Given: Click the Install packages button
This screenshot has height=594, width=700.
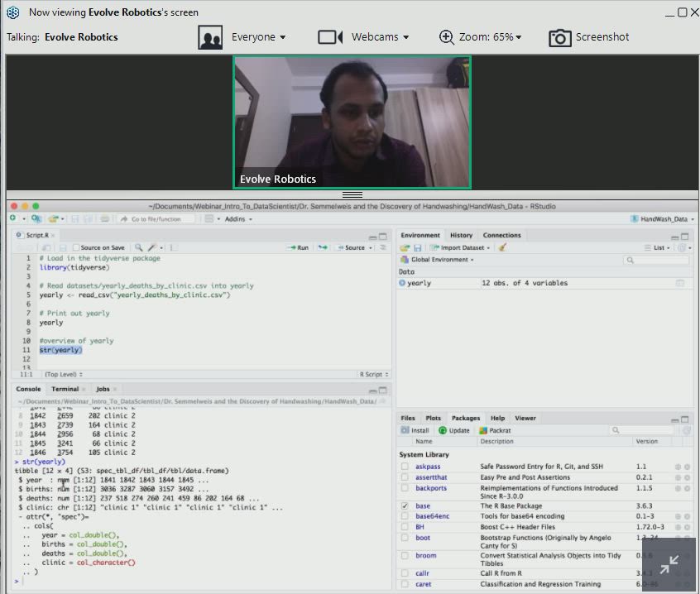Looking at the screenshot, I should (x=415, y=430).
